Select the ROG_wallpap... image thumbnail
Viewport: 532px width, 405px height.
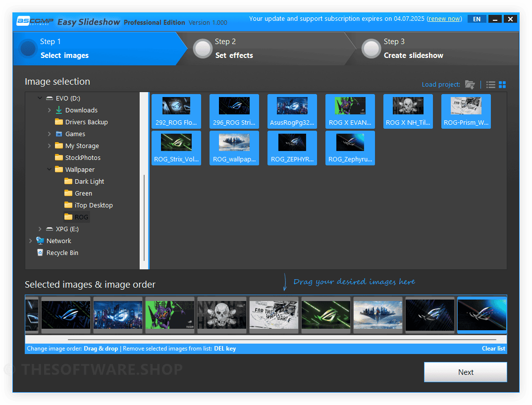[234, 148]
